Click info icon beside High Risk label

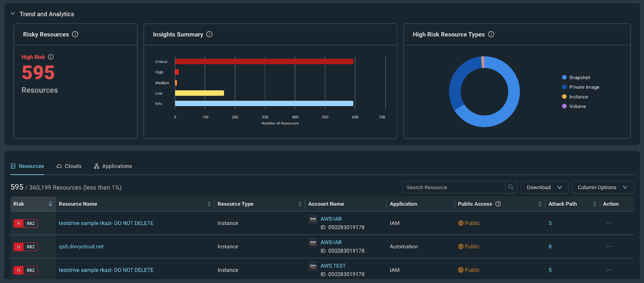pyautogui.click(x=51, y=57)
